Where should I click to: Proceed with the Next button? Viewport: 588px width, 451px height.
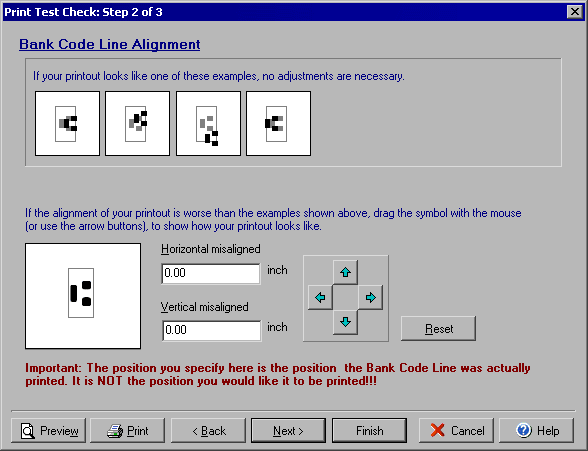pyautogui.click(x=288, y=431)
